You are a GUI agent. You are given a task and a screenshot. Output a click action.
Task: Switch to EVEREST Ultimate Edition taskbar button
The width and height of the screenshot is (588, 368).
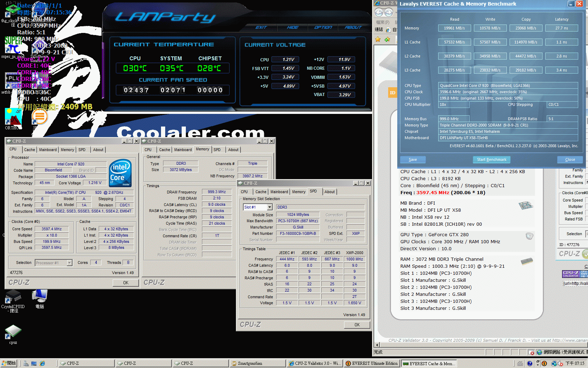click(x=372, y=363)
